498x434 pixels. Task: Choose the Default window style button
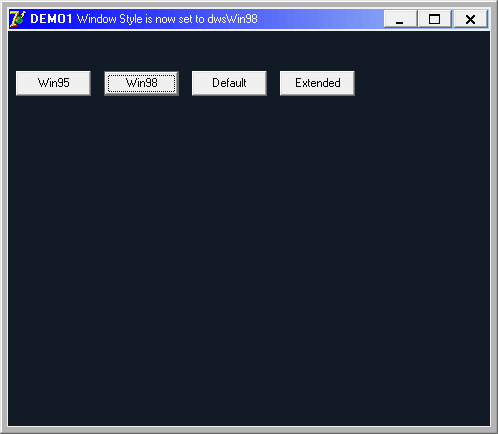[229, 83]
